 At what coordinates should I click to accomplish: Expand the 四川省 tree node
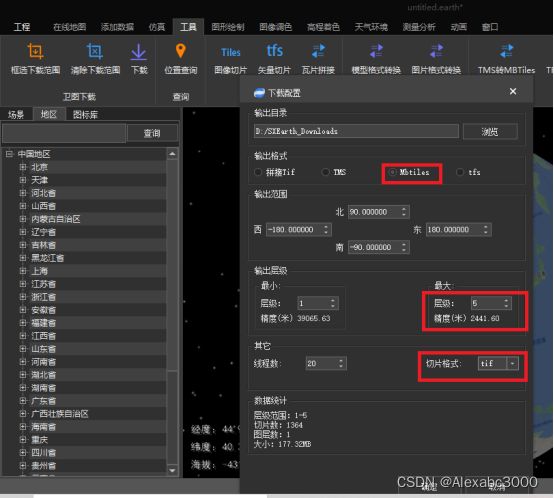[23, 452]
